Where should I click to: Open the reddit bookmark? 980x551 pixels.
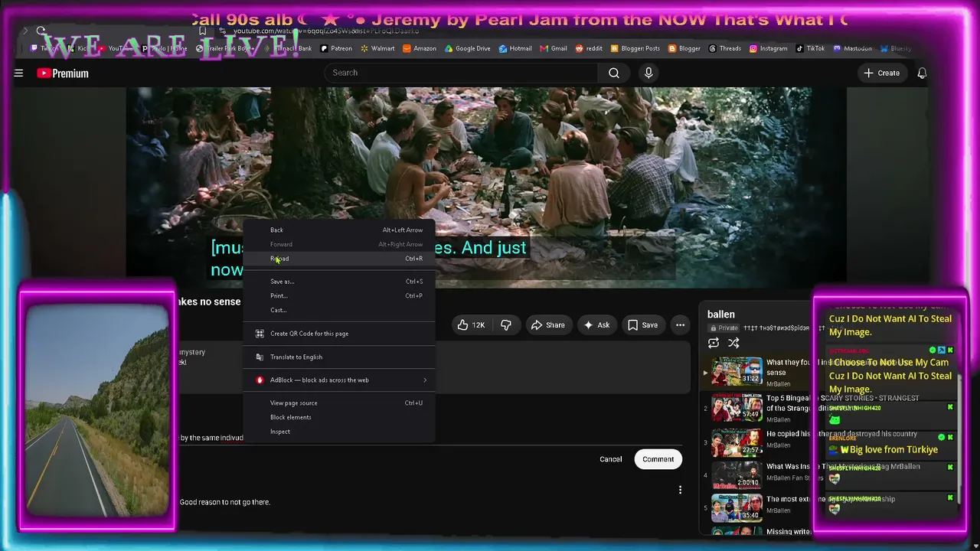589,48
